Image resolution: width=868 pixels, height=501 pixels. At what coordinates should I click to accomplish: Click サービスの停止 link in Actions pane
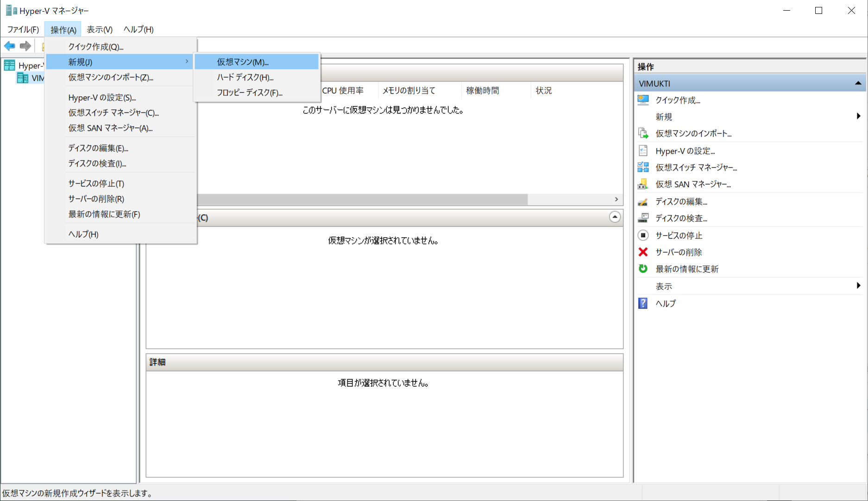pyautogui.click(x=679, y=235)
